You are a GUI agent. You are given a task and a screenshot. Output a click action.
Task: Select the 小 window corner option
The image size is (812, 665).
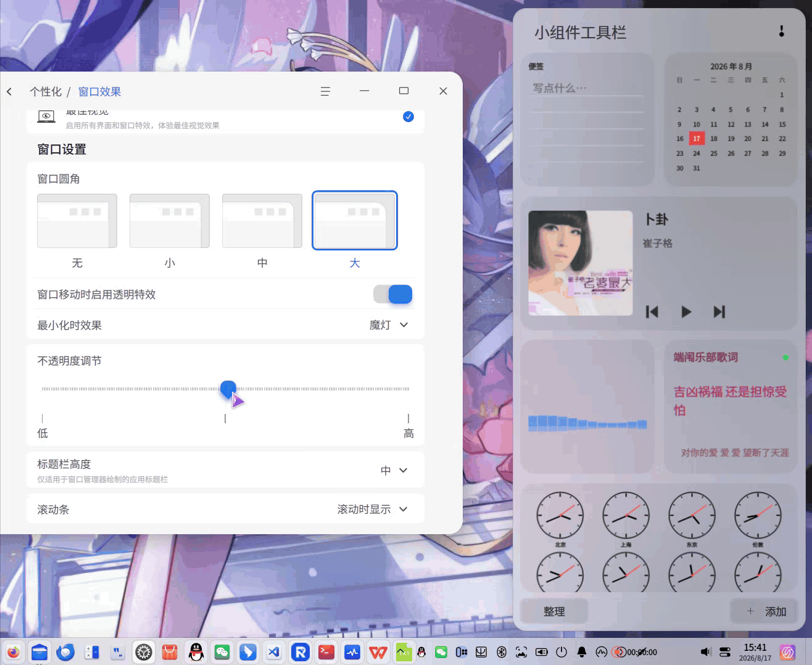pyautogui.click(x=170, y=221)
